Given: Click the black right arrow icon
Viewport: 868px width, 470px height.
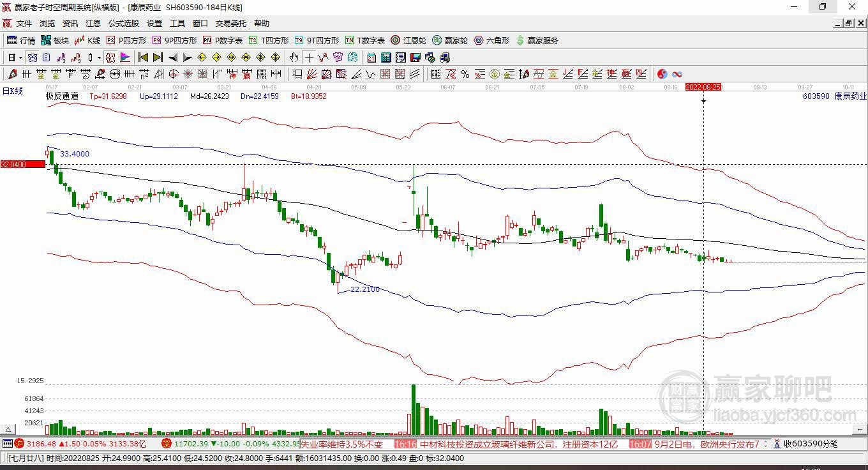Looking at the screenshot, I should point(188,57).
